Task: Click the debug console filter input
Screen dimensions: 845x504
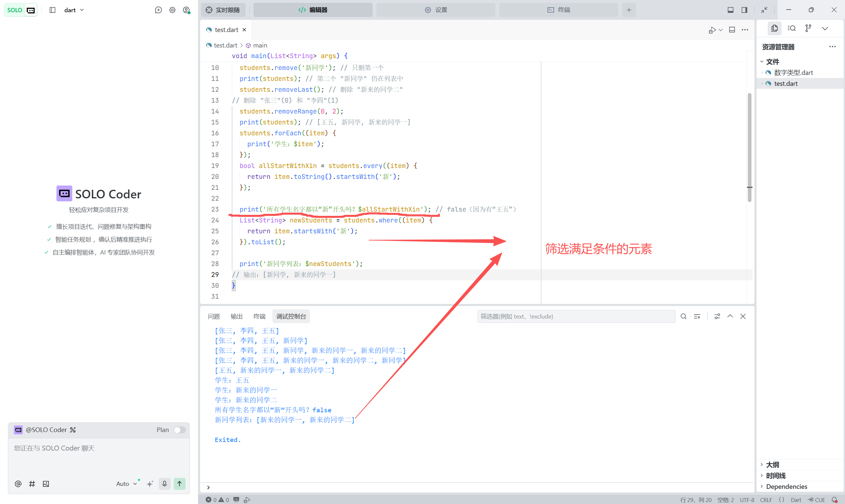Action: [576, 316]
